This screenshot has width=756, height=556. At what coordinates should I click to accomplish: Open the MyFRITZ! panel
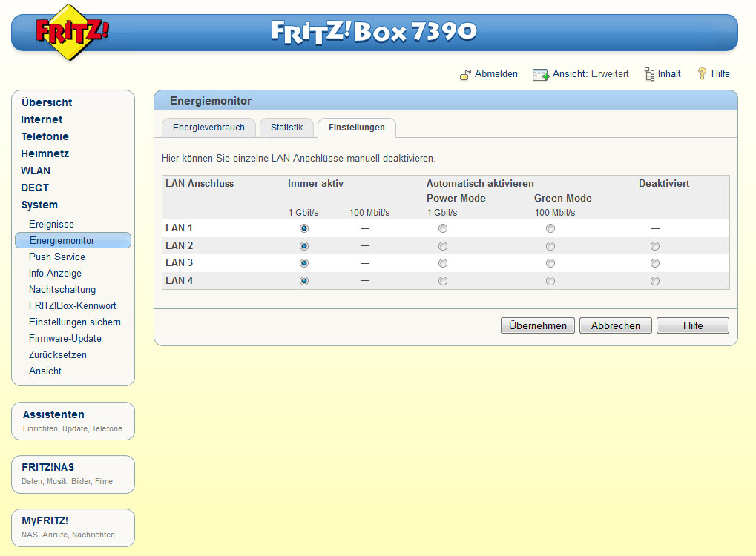[x=73, y=528]
